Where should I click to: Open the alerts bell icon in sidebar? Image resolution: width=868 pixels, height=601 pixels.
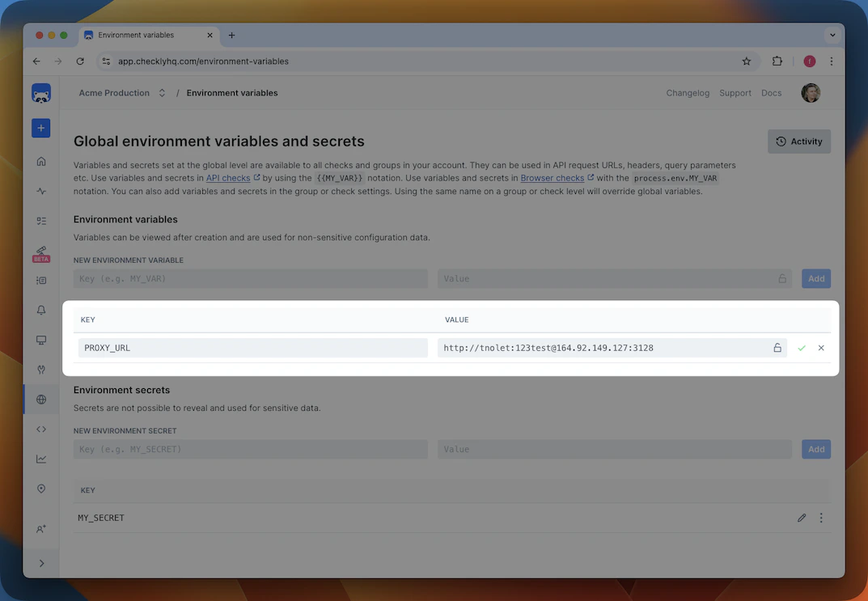tap(40, 310)
